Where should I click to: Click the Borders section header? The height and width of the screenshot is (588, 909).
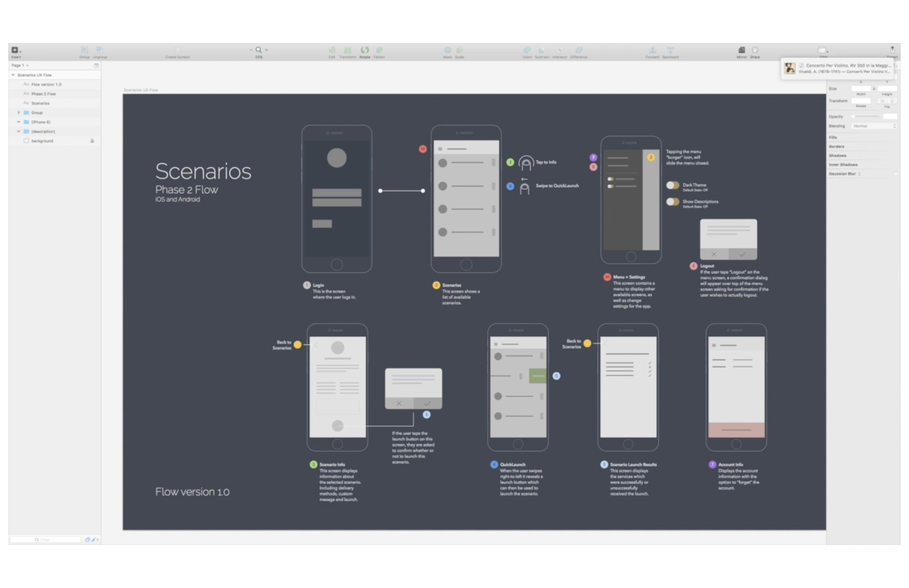(836, 146)
